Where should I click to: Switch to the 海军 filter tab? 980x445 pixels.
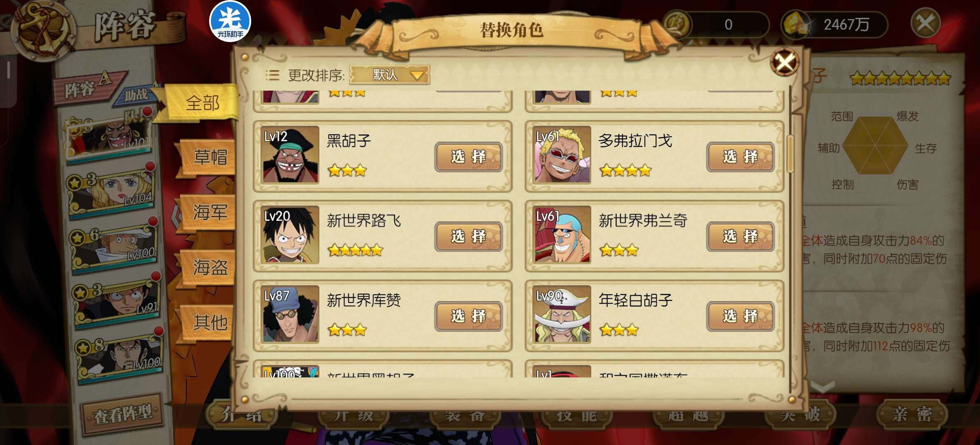[x=210, y=213]
